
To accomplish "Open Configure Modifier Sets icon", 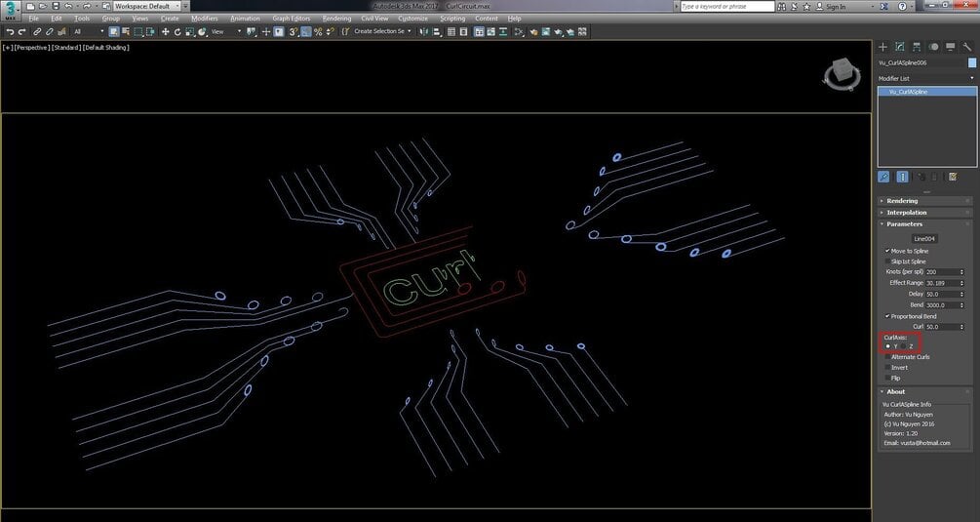I will click(x=953, y=177).
